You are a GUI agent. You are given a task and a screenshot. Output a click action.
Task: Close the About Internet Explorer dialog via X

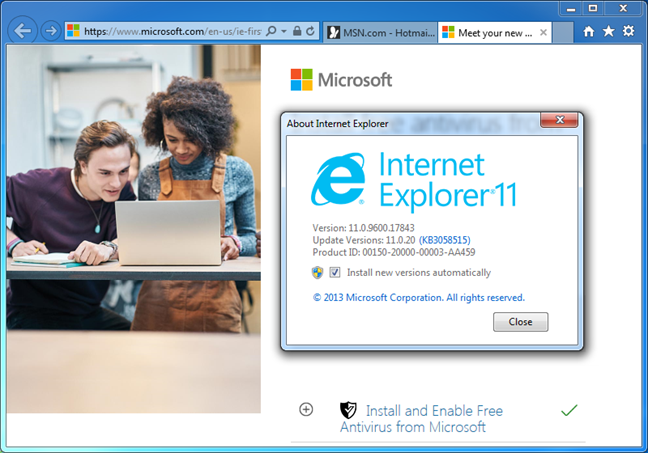[x=559, y=119]
